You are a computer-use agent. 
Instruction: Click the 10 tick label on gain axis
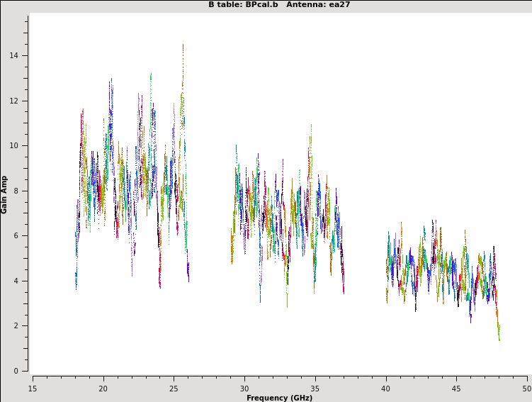14,146
